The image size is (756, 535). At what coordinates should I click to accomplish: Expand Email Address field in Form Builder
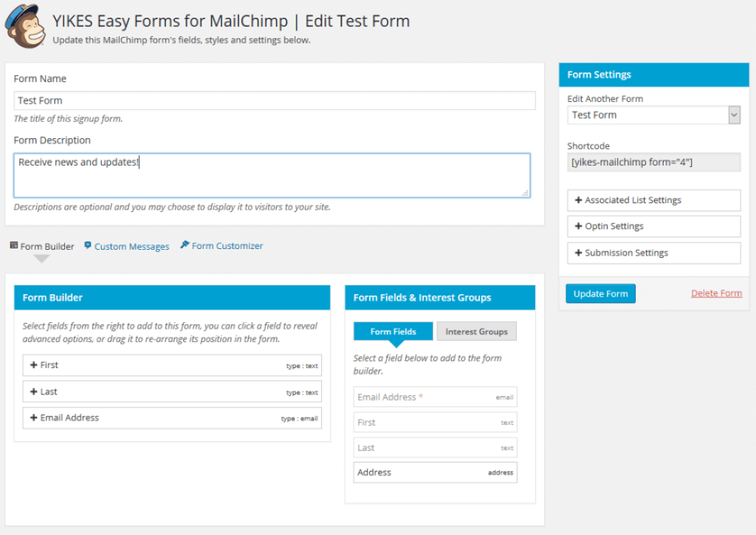[x=172, y=418]
